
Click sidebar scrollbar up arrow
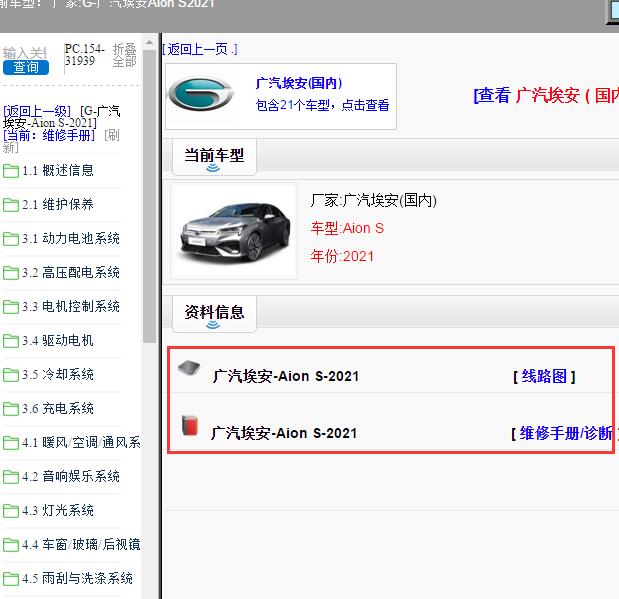tap(149, 42)
